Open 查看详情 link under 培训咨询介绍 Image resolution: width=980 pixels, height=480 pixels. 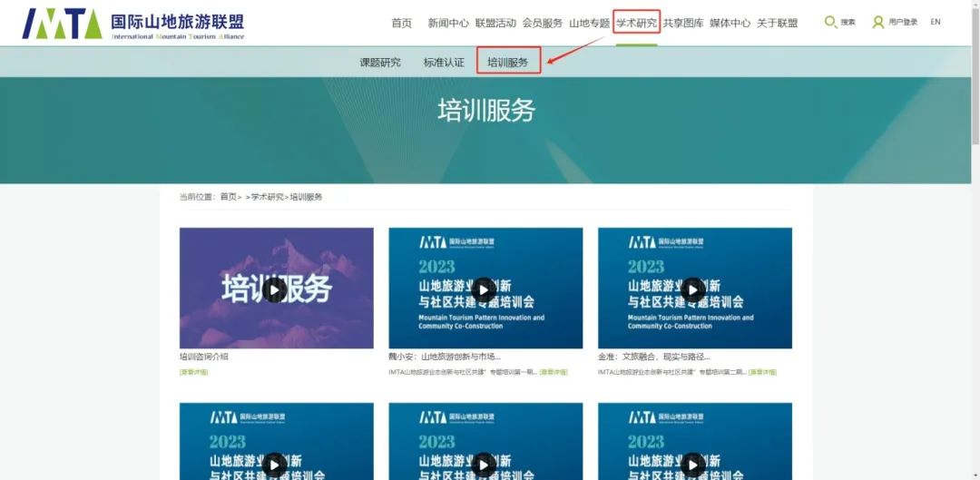[193, 372]
